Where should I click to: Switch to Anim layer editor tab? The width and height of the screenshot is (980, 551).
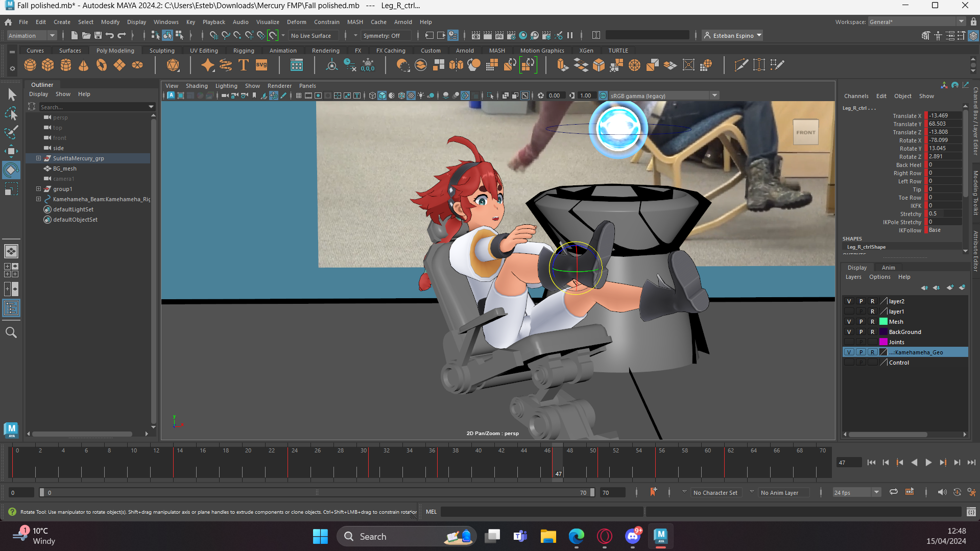pyautogui.click(x=888, y=268)
